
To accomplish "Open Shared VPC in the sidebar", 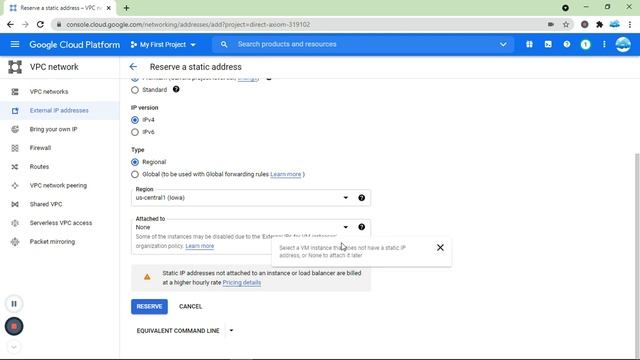I will click(46, 204).
